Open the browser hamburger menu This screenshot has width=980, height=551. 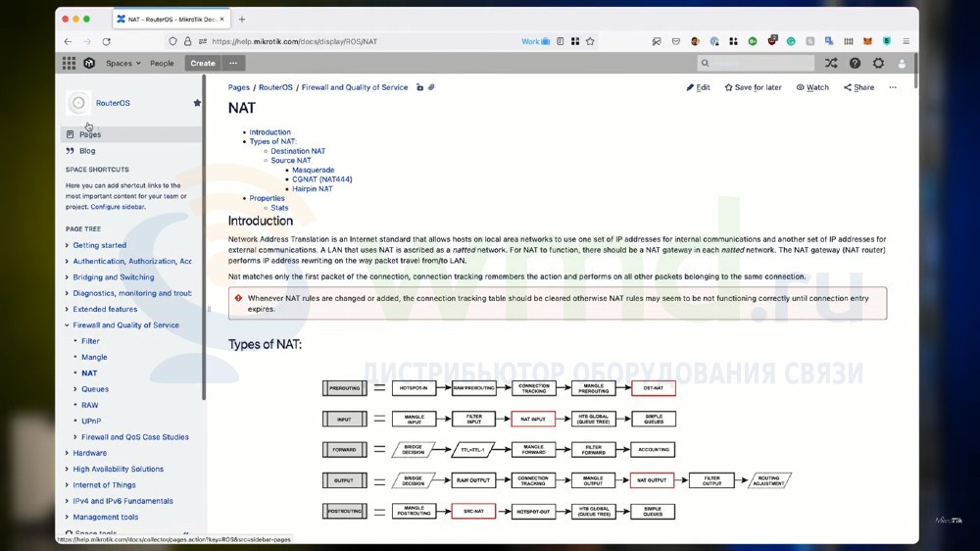(x=906, y=41)
